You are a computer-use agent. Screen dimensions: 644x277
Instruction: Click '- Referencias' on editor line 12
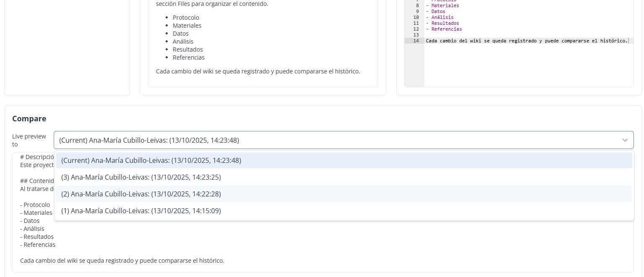point(444,29)
